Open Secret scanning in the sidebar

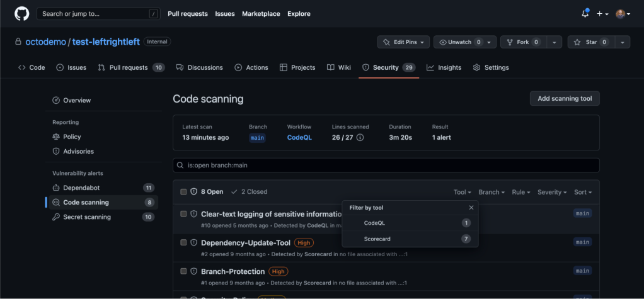pyautogui.click(x=87, y=217)
